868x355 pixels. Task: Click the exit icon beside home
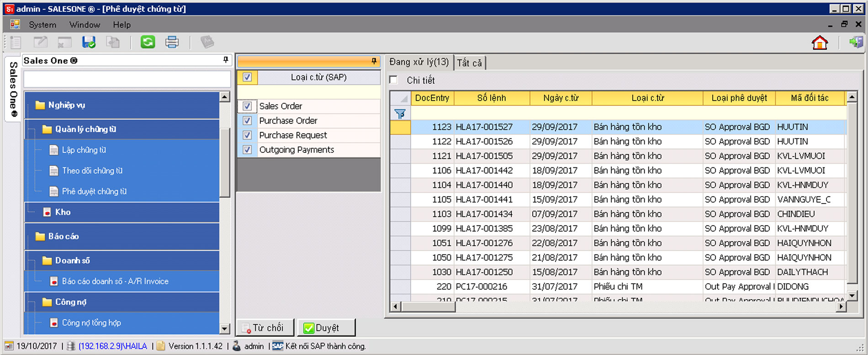[855, 43]
